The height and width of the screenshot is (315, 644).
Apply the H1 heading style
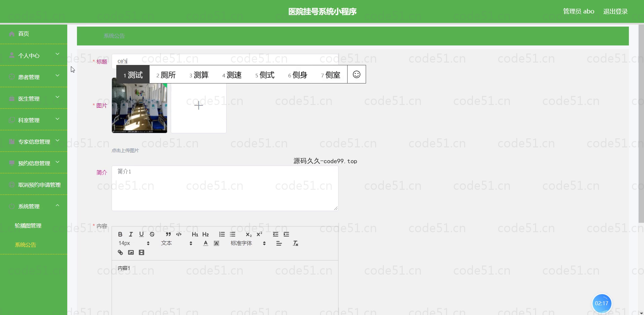click(x=195, y=234)
